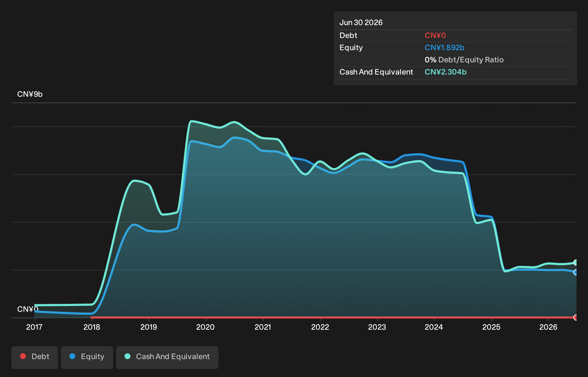Image resolution: width=588 pixels, height=377 pixels.
Task: Select the 2023 x-axis label
Action: coord(377,327)
